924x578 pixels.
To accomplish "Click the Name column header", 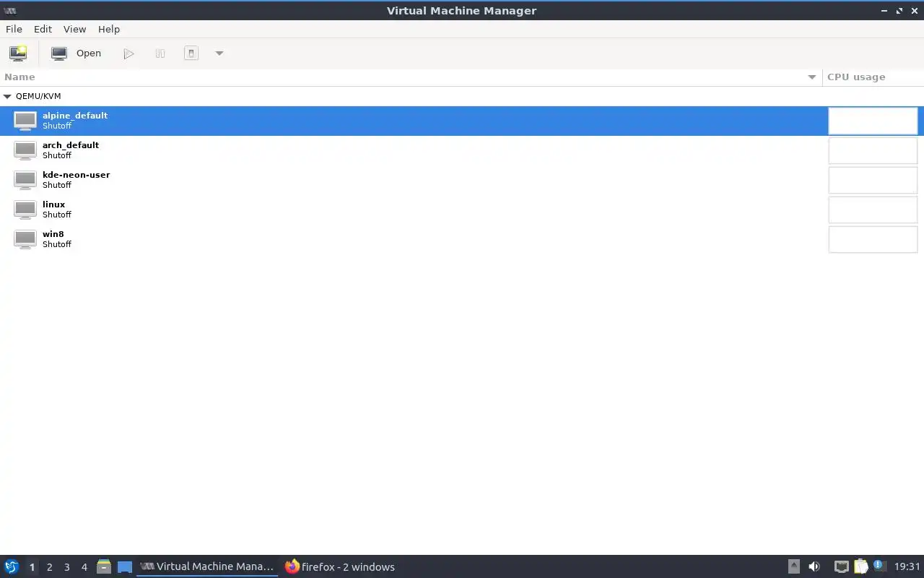I will [411, 77].
